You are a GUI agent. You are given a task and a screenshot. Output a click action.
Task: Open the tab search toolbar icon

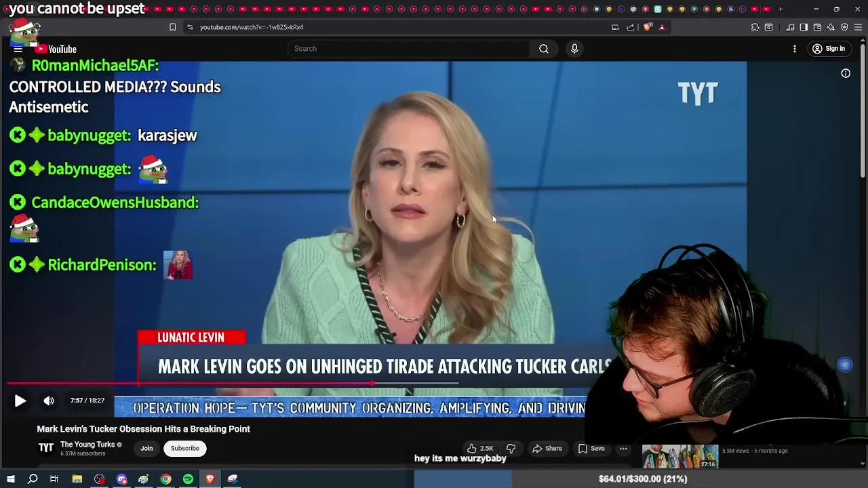(x=768, y=27)
